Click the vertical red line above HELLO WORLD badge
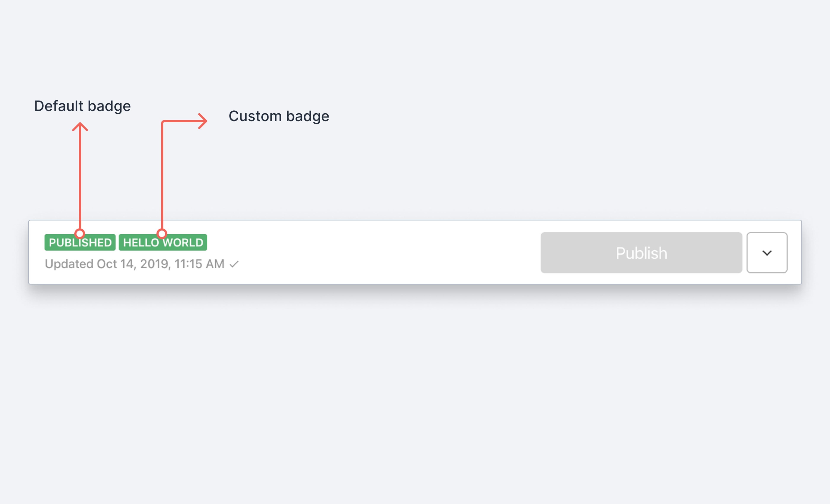The height and width of the screenshot is (504, 830). (x=162, y=175)
